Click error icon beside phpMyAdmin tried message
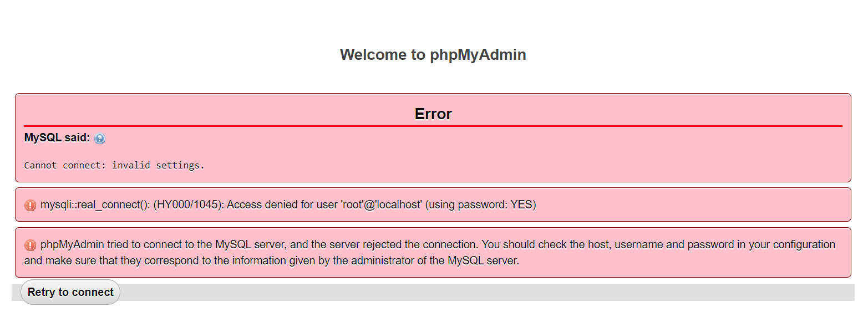 pos(30,245)
